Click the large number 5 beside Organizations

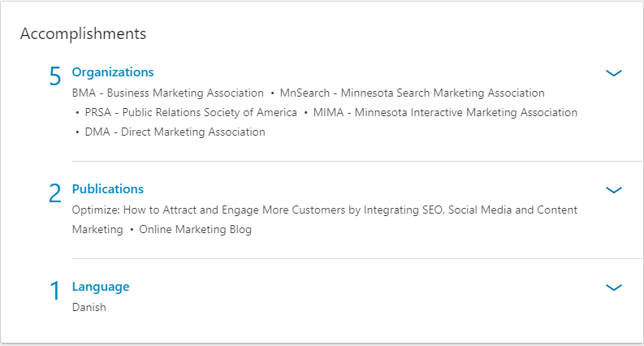pos(55,76)
